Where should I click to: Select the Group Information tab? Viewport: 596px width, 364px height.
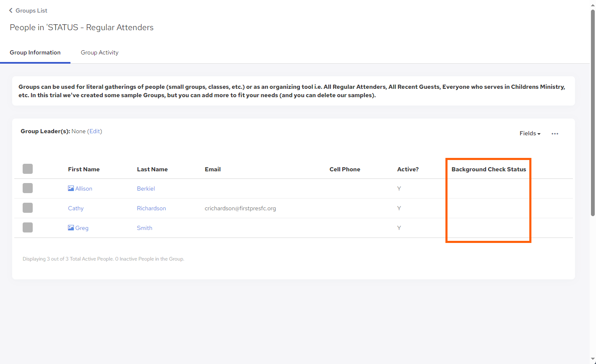[35, 53]
